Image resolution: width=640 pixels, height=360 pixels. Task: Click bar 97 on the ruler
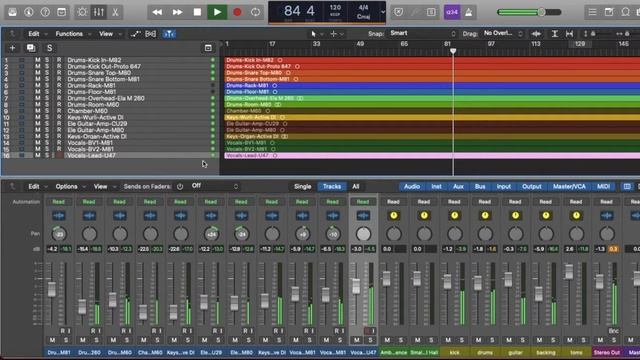491,44
